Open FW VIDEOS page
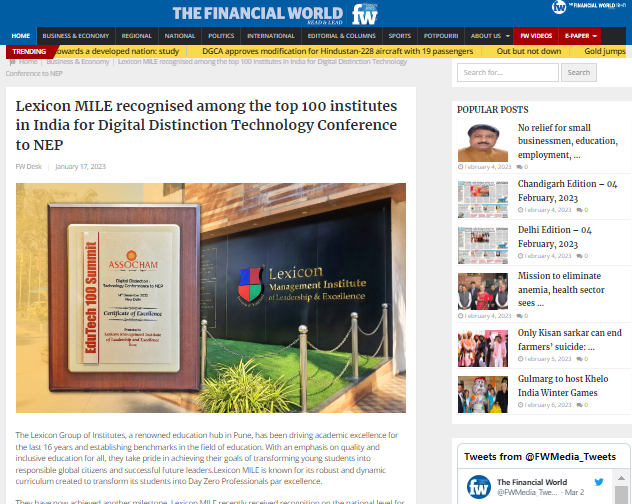 pos(536,36)
